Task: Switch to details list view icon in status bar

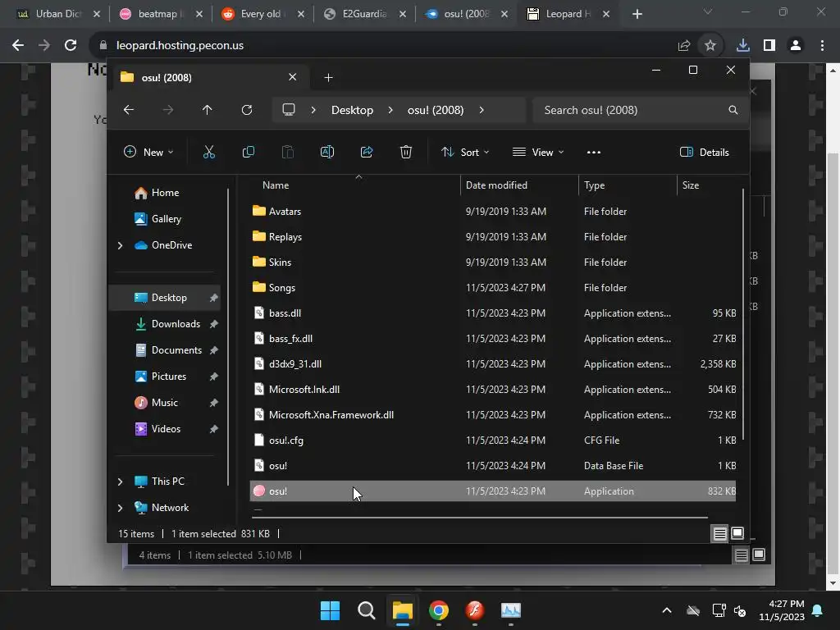Action: click(719, 533)
